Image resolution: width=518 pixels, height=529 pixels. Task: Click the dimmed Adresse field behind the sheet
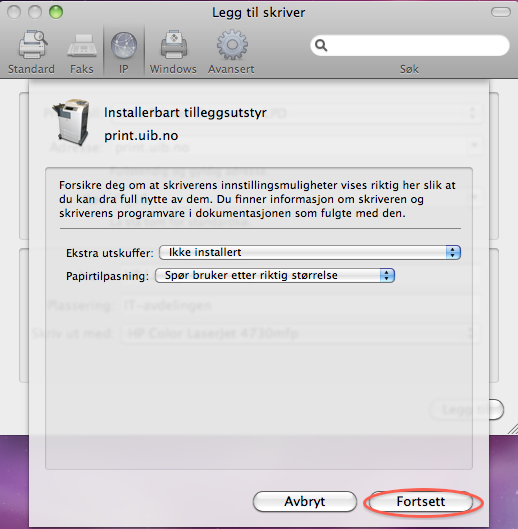coord(296,147)
